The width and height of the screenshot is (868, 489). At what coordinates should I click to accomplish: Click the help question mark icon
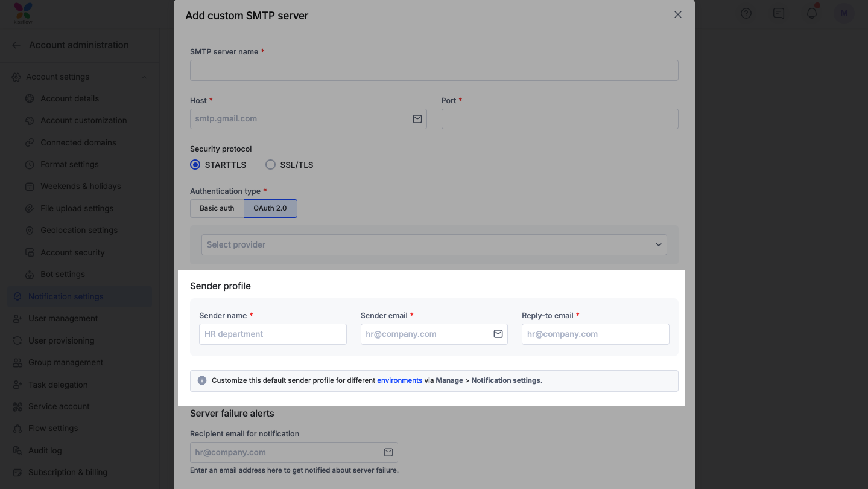(746, 13)
